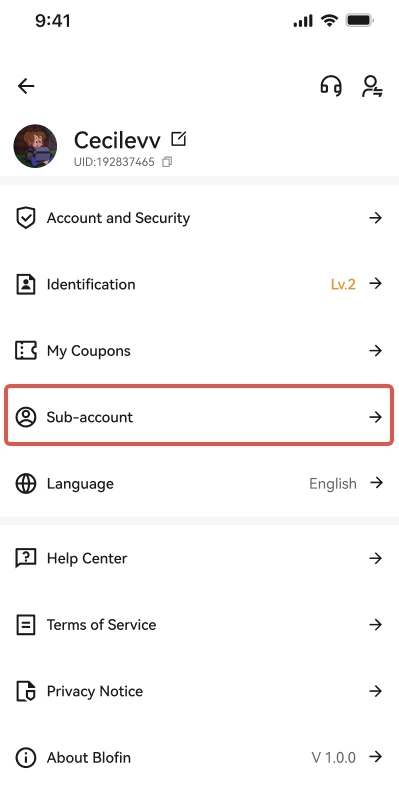Tap the switch account icon

(x=372, y=86)
